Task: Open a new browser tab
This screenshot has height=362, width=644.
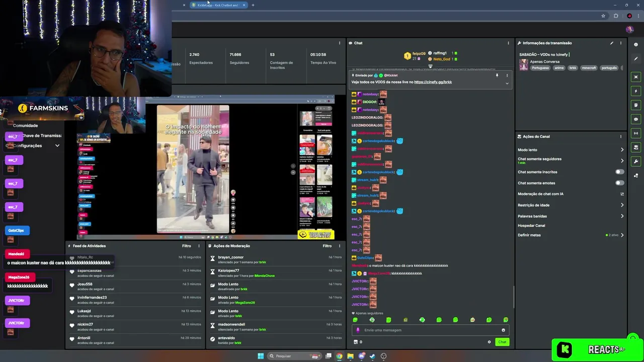Action: 253,5
